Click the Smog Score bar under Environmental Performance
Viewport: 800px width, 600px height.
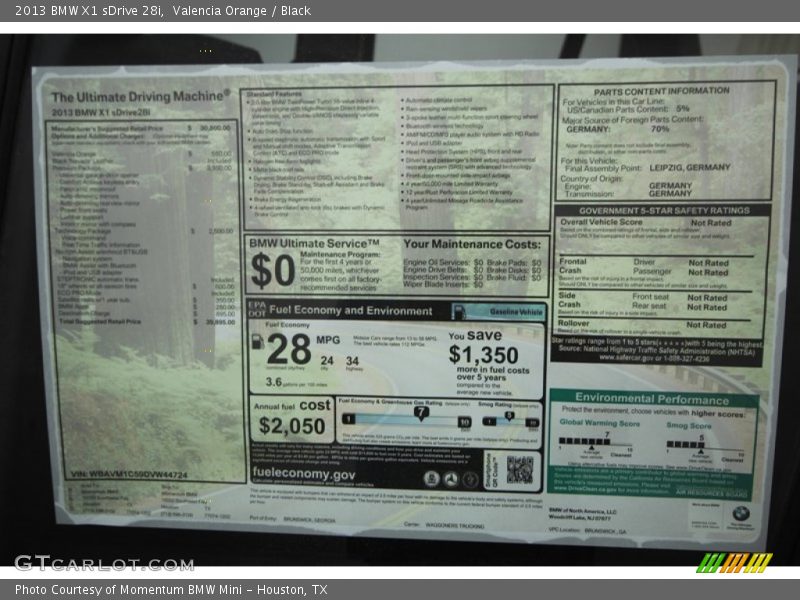pos(685,444)
